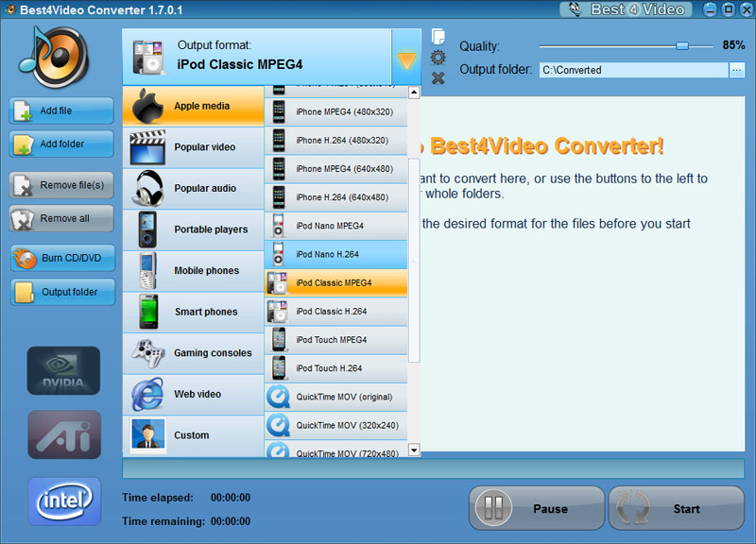Click the copy pages icon beside output format
The height and width of the screenshot is (544, 756).
coord(438,37)
